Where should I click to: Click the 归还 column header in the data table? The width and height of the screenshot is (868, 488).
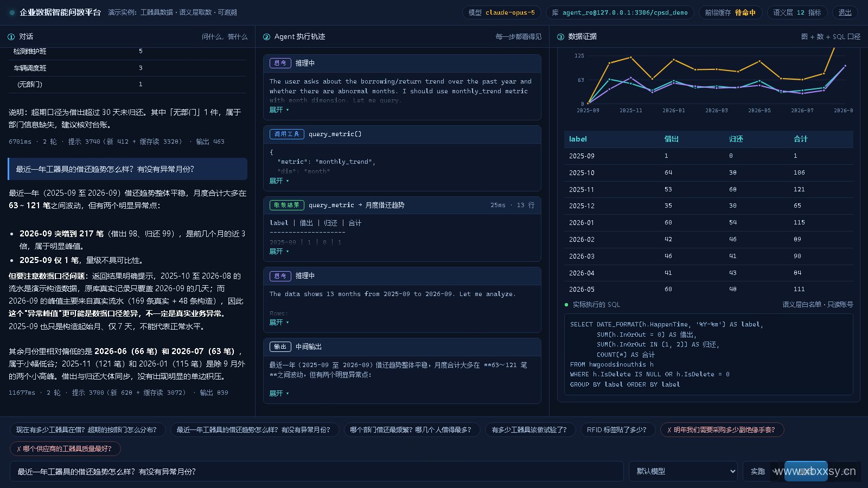736,139
